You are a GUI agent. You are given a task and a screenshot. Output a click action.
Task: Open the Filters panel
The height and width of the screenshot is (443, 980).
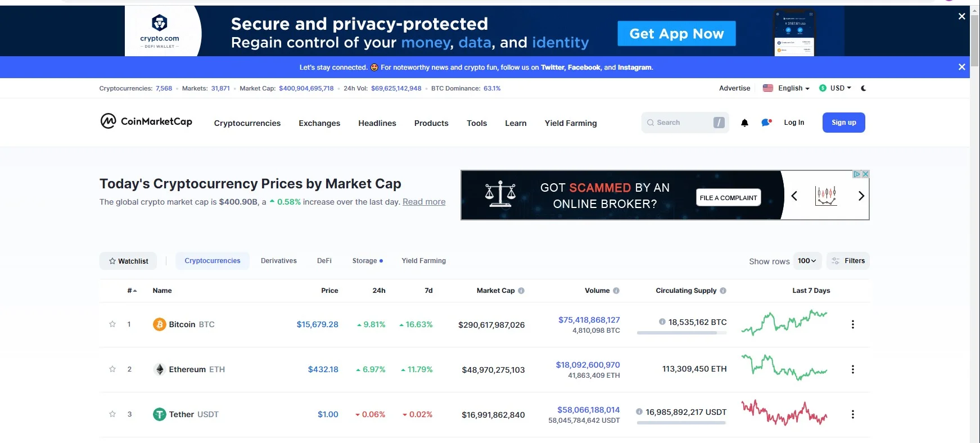[848, 261]
